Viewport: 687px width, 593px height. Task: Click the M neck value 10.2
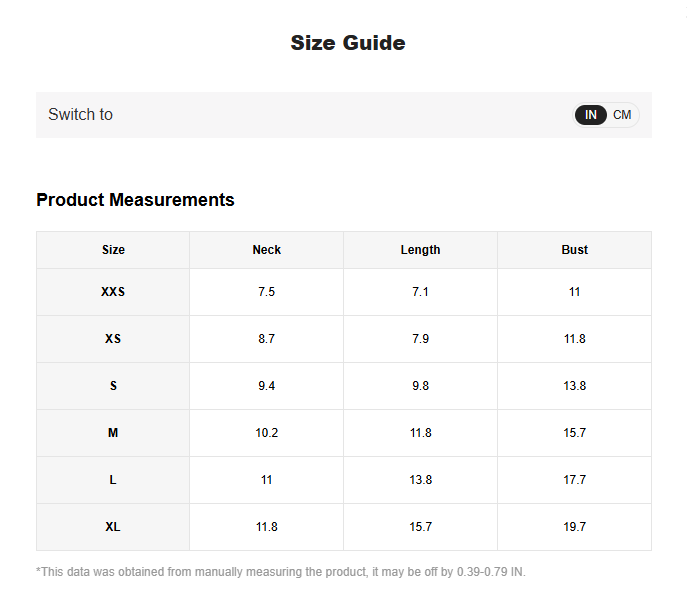pos(266,433)
